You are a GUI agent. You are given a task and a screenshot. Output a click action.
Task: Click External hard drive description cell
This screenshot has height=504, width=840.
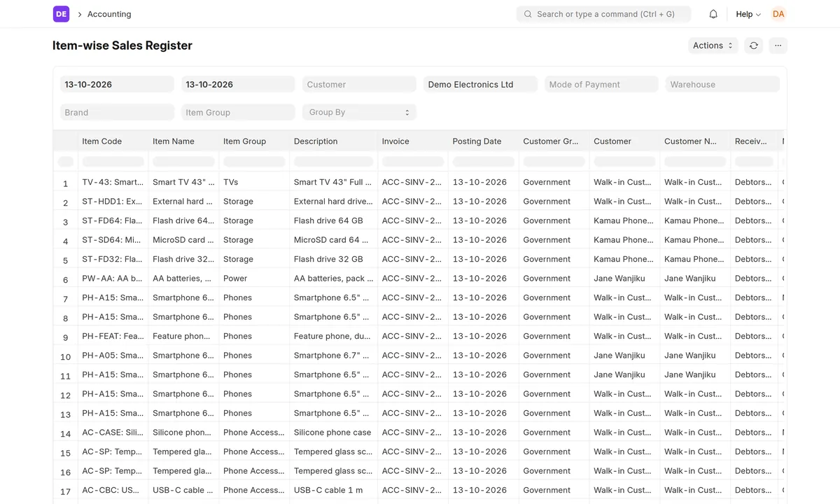[333, 201]
